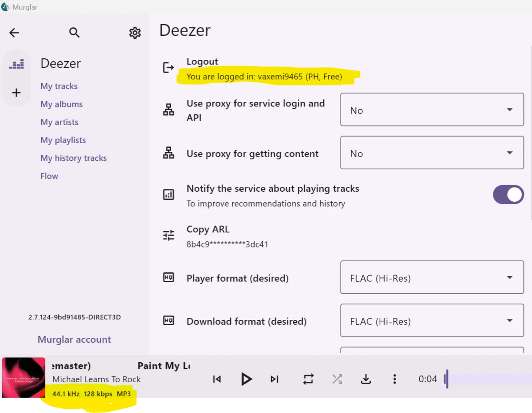Click the download track icon

point(366,379)
